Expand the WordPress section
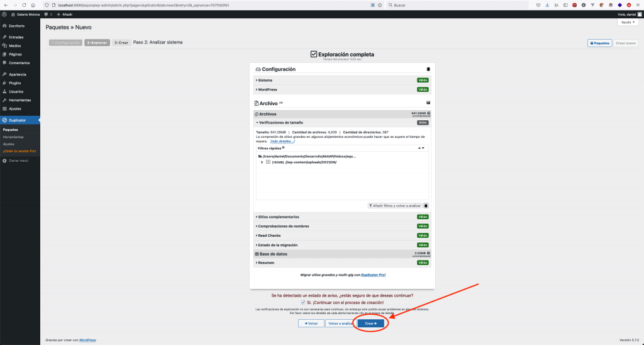 [341, 89]
